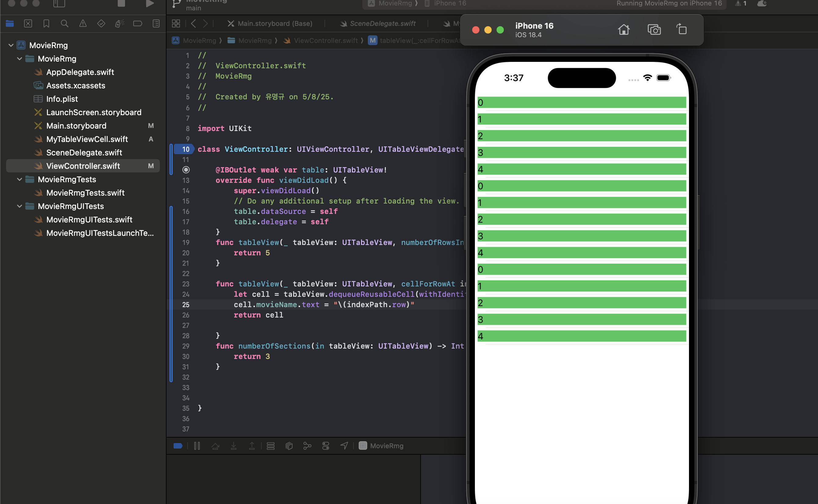Image resolution: width=818 pixels, height=504 pixels.
Task: Click the debug console blue toggle icon
Action: (x=178, y=446)
